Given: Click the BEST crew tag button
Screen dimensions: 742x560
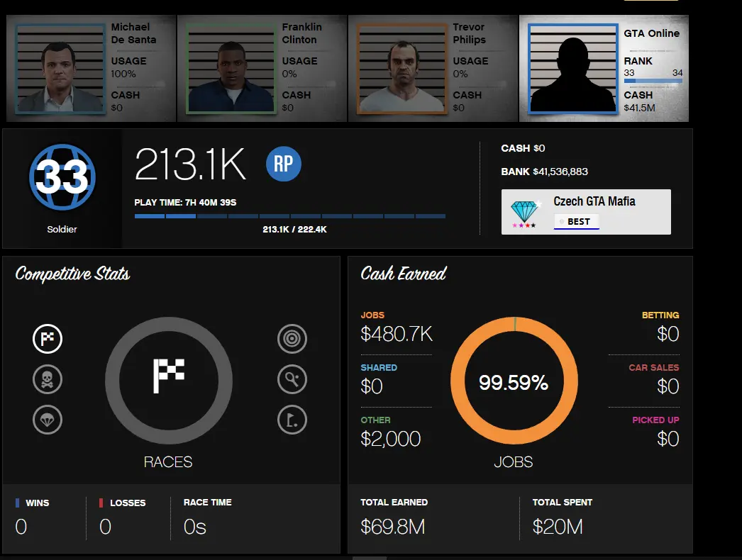Looking at the screenshot, I should click(x=577, y=221).
